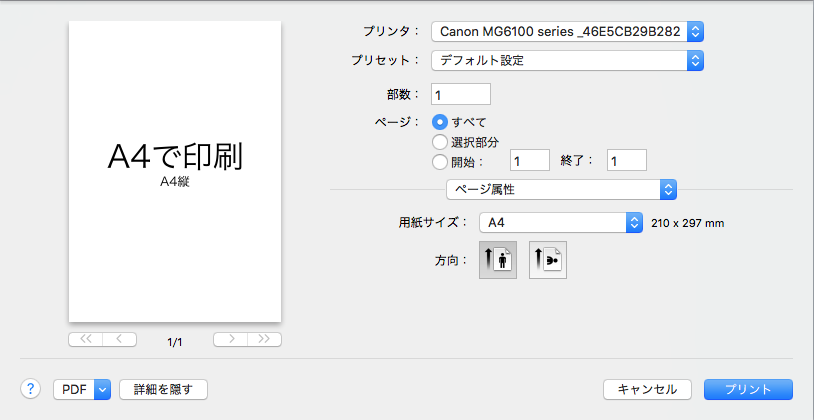Click the help question mark icon
The image size is (814, 420).
coord(30,389)
